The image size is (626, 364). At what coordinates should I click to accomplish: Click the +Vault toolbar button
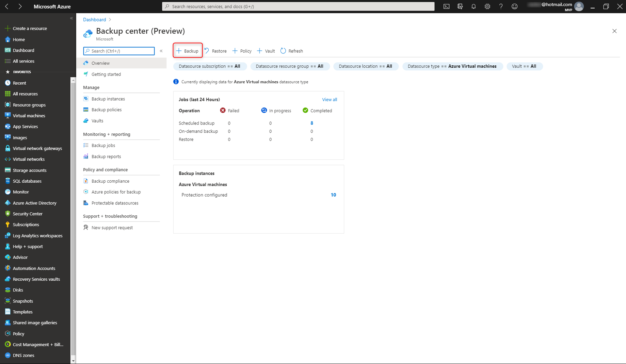click(266, 51)
